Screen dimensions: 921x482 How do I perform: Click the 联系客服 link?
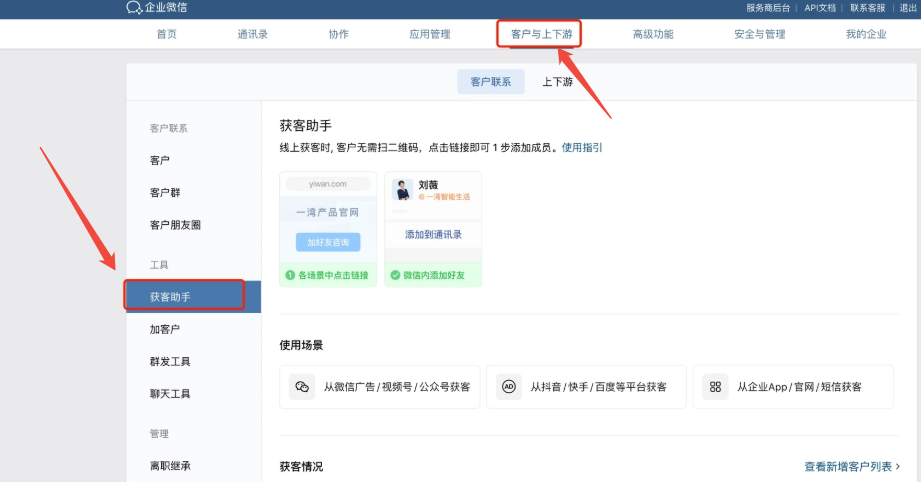click(868, 8)
